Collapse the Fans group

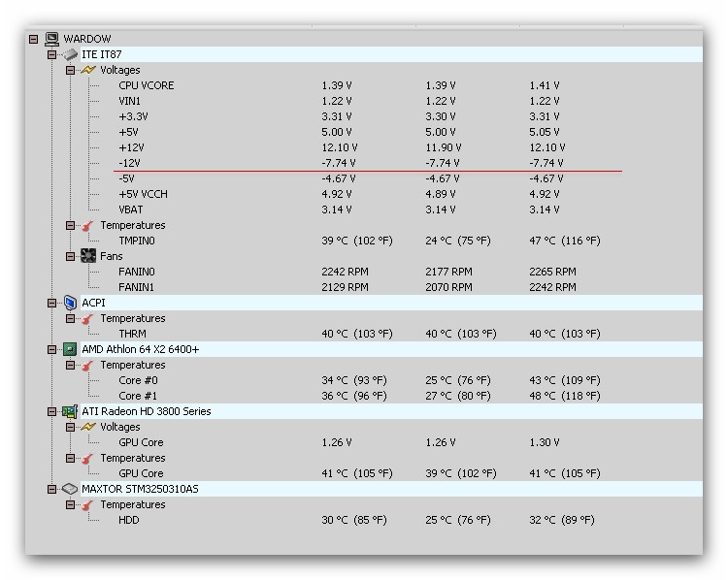coord(70,257)
